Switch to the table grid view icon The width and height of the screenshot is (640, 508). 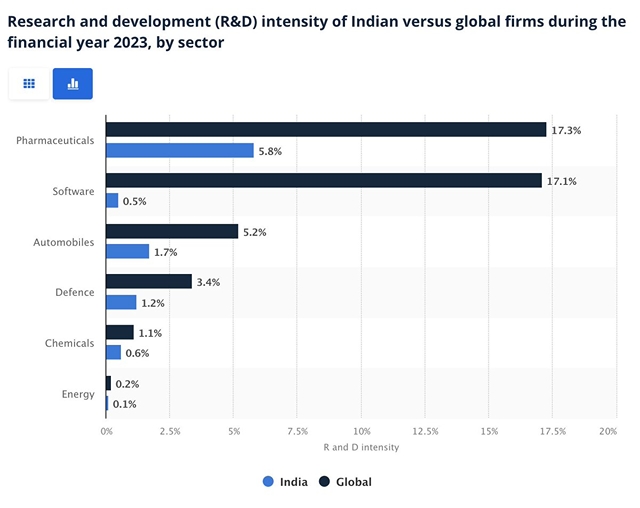click(x=29, y=84)
